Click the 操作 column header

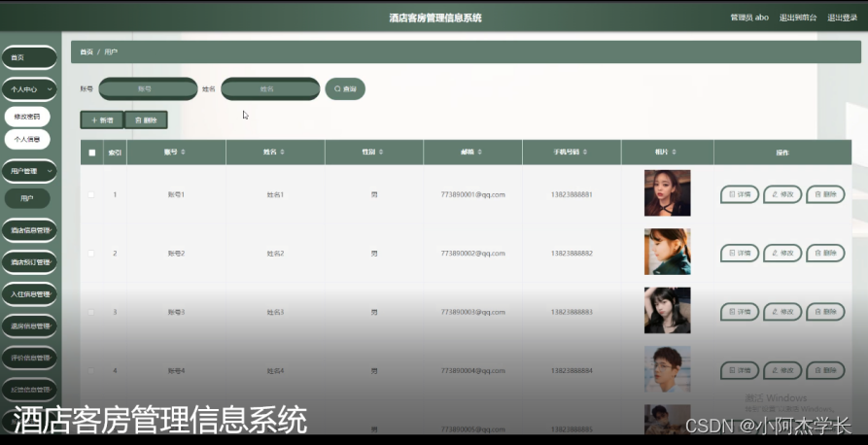coord(782,153)
